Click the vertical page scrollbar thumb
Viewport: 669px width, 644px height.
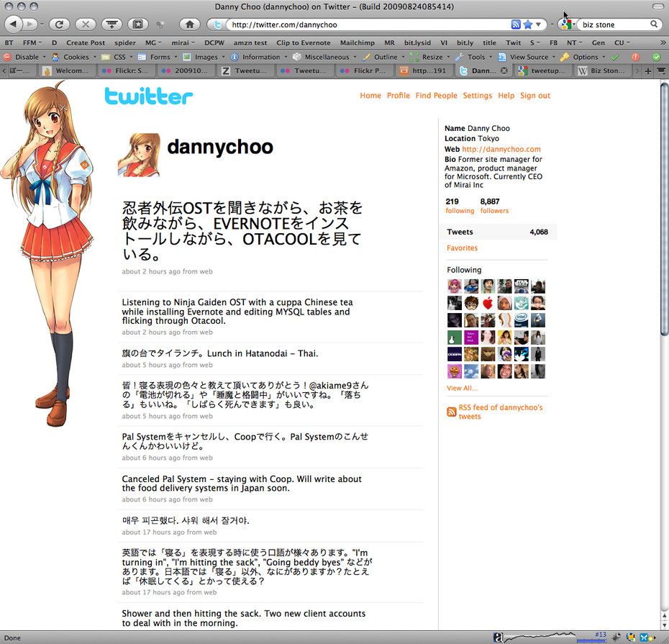(x=664, y=209)
